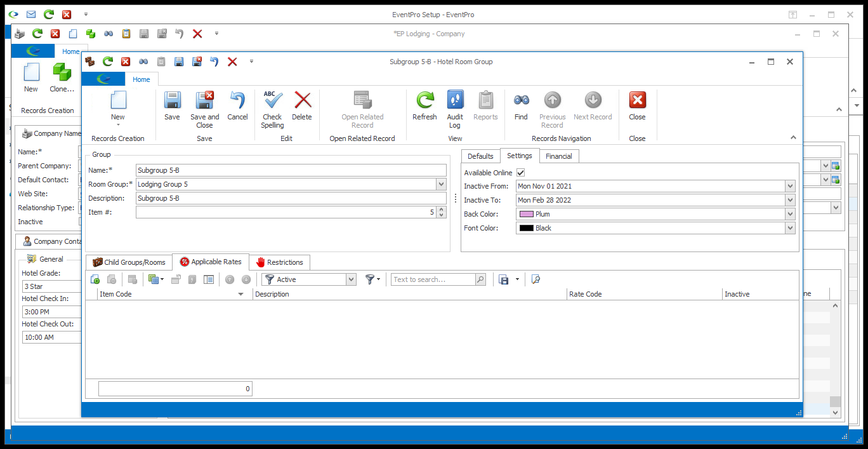Click green clone cubes in EP Lodging quick-access bar
Viewport: 868px width, 449px height.
[91, 34]
